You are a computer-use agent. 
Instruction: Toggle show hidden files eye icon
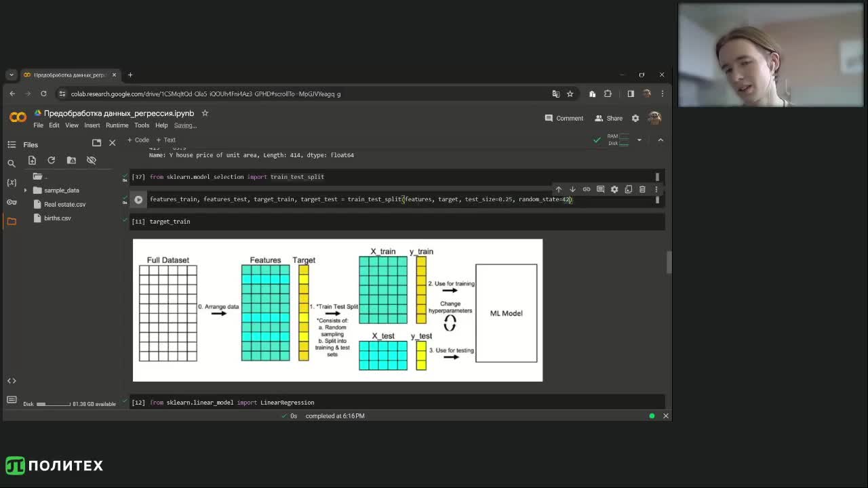[x=91, y=160]
